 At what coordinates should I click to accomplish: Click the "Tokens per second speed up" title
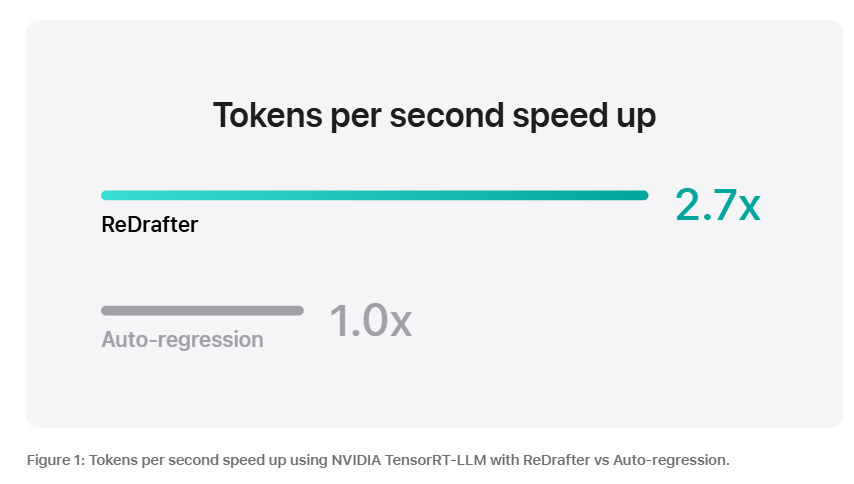click(x=434, y=116)
